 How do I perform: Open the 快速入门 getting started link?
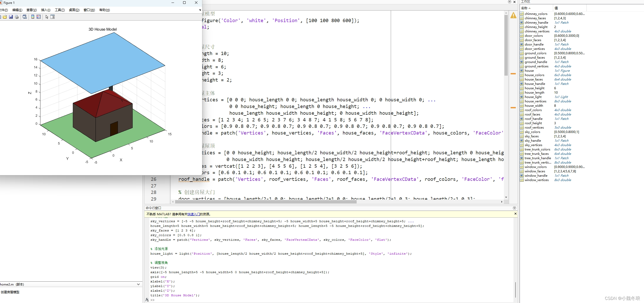193,214
